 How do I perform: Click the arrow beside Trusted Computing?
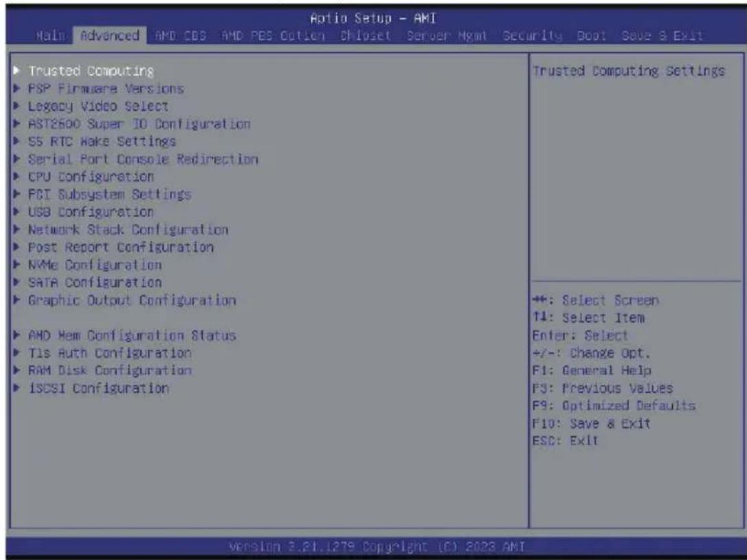point(16,71)
